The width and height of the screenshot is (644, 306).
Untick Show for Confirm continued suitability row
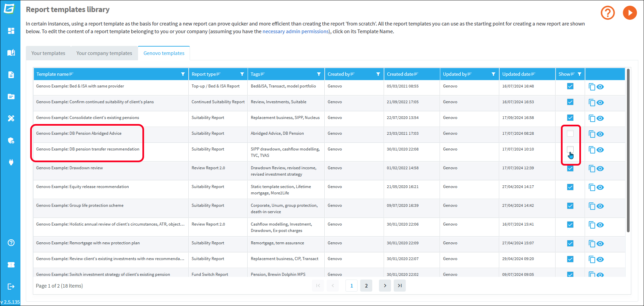point(570,102)
